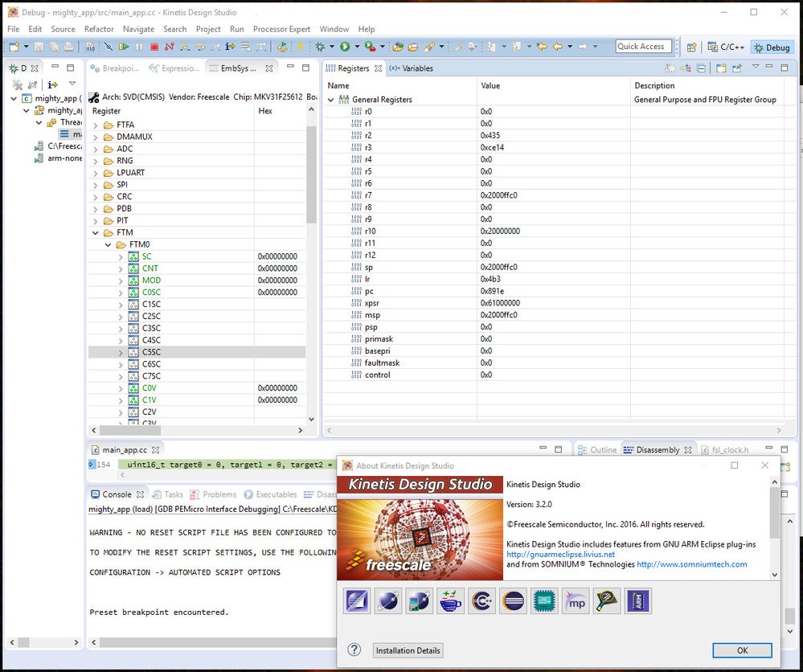Open the somniumtech.com link

coord(692,564)
